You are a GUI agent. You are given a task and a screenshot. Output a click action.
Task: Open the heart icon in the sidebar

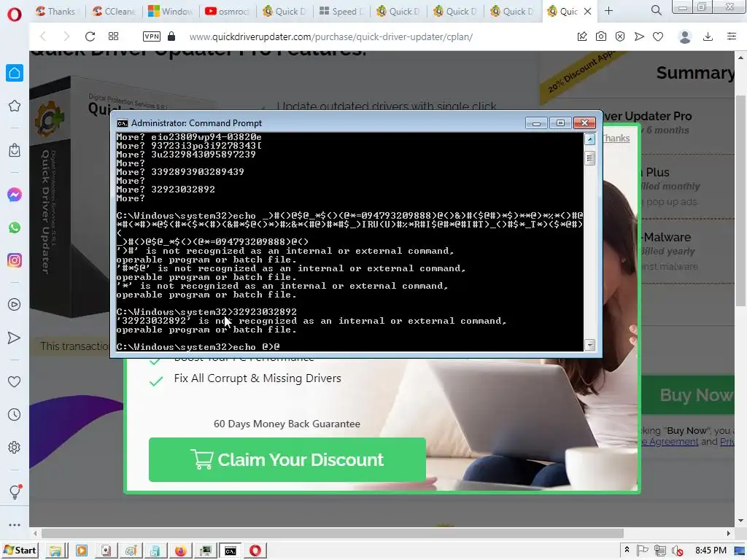[x=15, y=382]
